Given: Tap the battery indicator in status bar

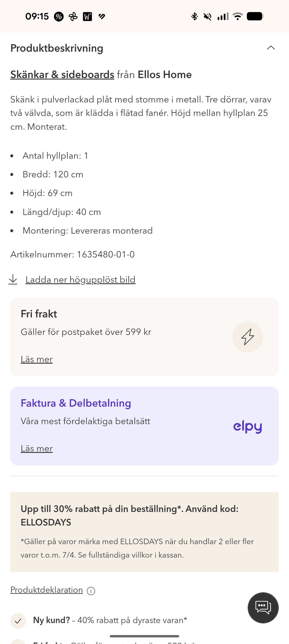Looking at the screenshot, I should point(255,16).
